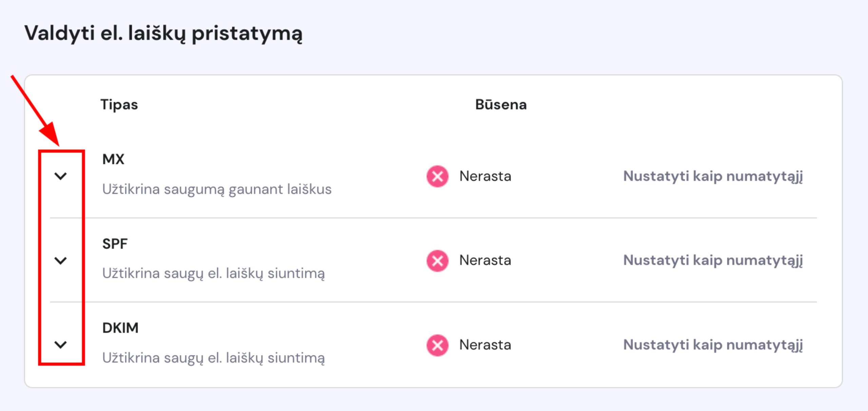Click the DKIM row description text

click(x=213, y=358)
